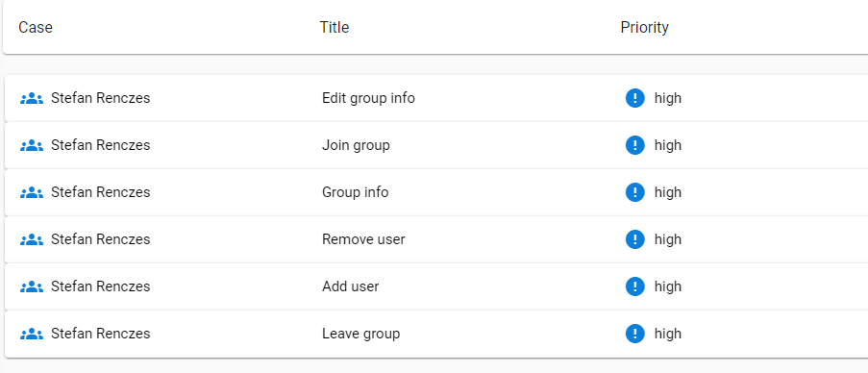The image size is (868, 373).
Task: Sort by the Priority column header
Action: pyautogui.click(x=644, y=27)
